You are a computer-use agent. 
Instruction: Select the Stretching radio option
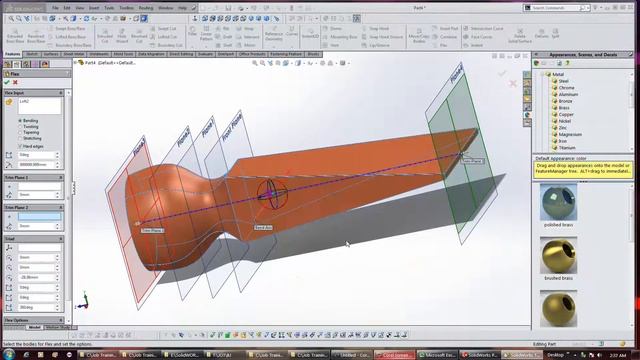pyautogui.click(x=20, y=138)
